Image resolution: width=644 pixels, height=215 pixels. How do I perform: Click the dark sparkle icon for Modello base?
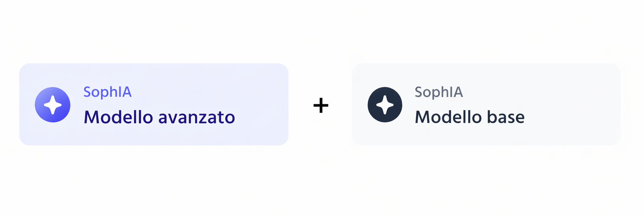385,105
